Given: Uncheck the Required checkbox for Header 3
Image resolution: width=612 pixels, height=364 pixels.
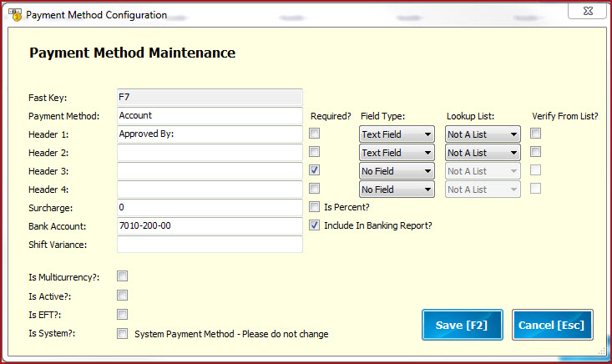Looking at the screenshot, I should (314, 170).
